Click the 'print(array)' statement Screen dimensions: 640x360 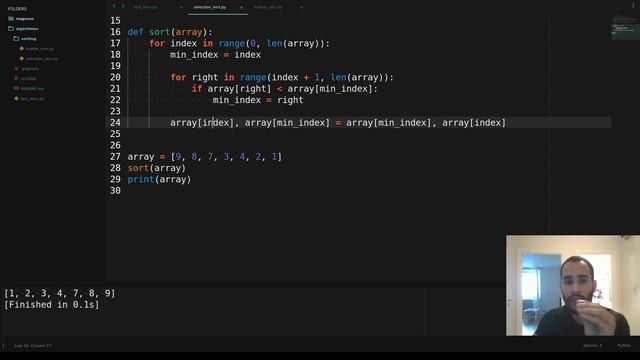point(159,180)
